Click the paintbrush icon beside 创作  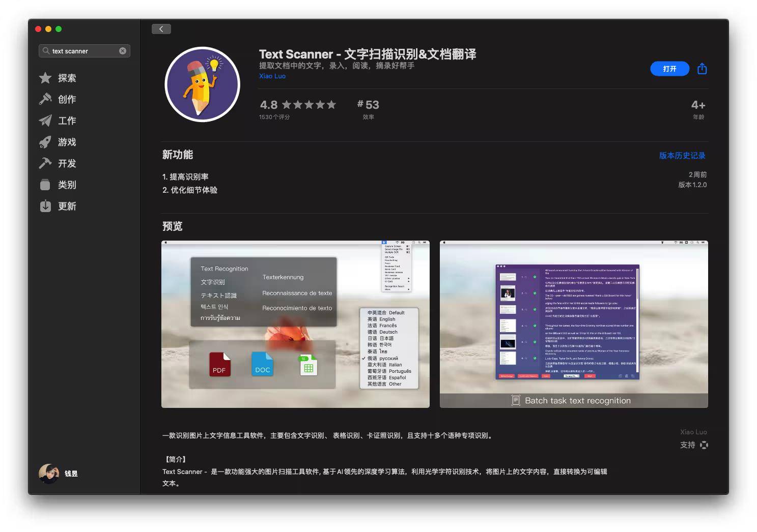(45, 99)
